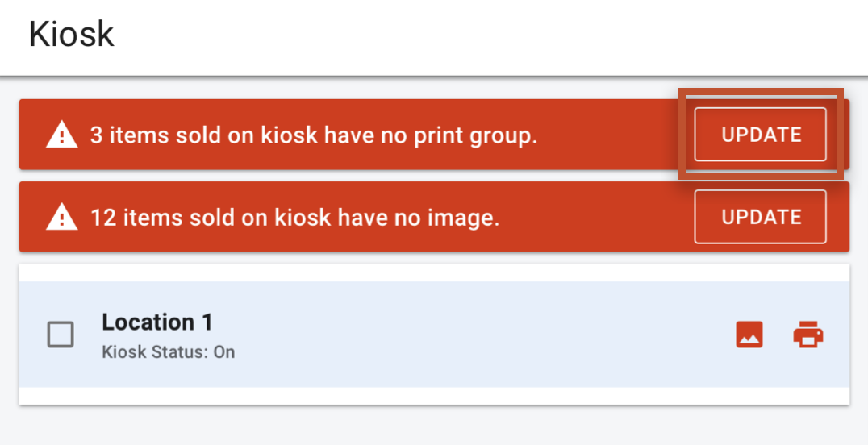Tick the Location 1 checkbox
Image resolution: width=868 pixels, height=445 pixels.
coord(61,335)
